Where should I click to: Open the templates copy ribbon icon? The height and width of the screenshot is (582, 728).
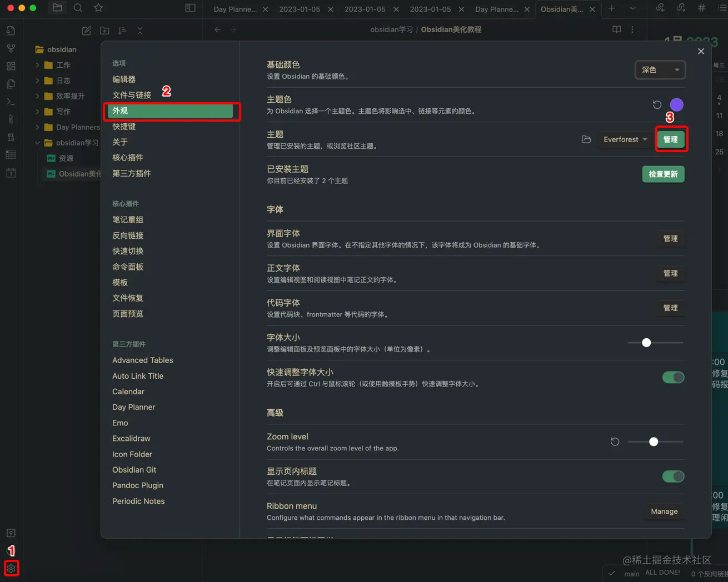pyautogui.click(x=11, y=84)
